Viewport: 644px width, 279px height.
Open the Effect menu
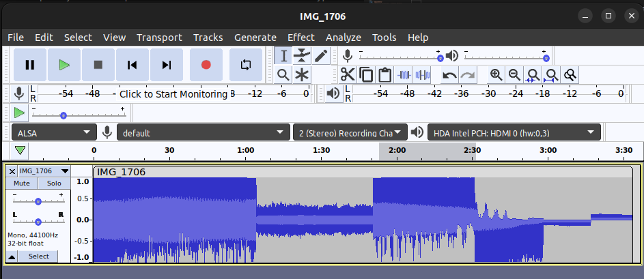tap(300, 38)
